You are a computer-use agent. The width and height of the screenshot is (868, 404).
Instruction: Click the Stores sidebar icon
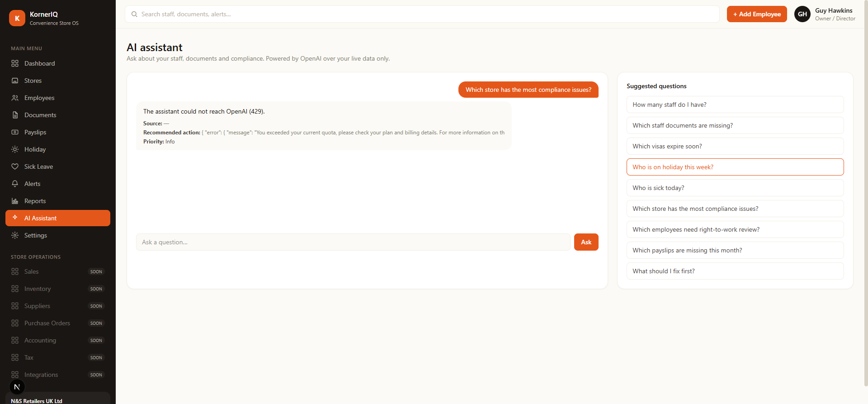15,81
